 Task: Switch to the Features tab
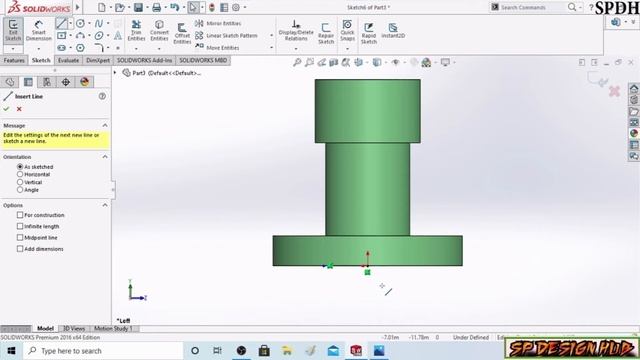[x=14, y=60]
